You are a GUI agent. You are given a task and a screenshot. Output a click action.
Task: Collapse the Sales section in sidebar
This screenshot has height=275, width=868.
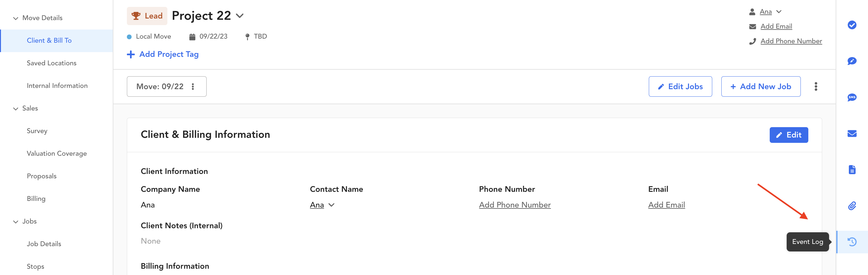point(15,109)
